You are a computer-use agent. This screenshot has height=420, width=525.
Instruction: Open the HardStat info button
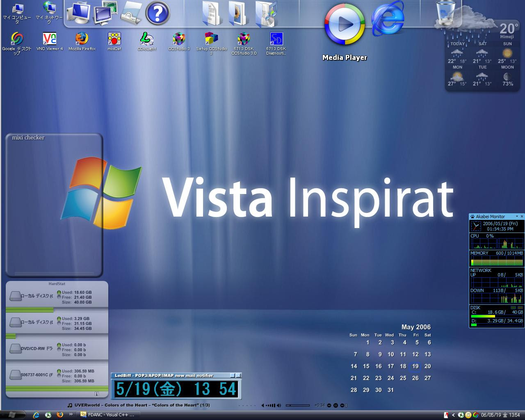pos(96,394)
